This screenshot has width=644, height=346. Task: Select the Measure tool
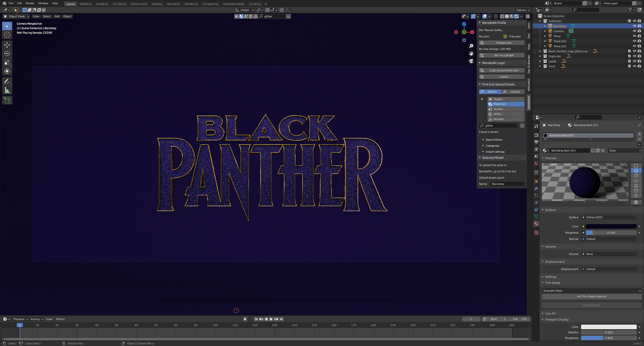[7, 90]
